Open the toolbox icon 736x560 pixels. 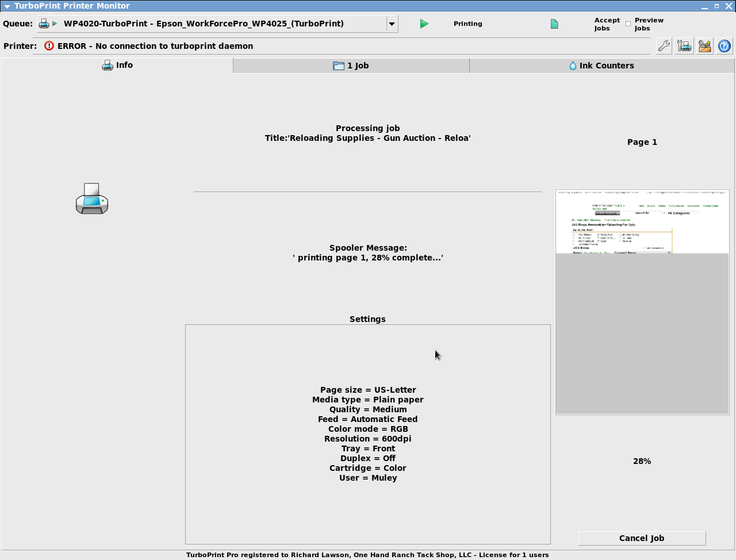point(704,46)
